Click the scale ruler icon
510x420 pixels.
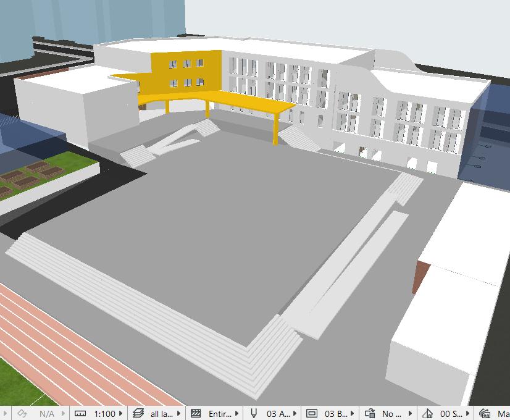coord(80,413)
